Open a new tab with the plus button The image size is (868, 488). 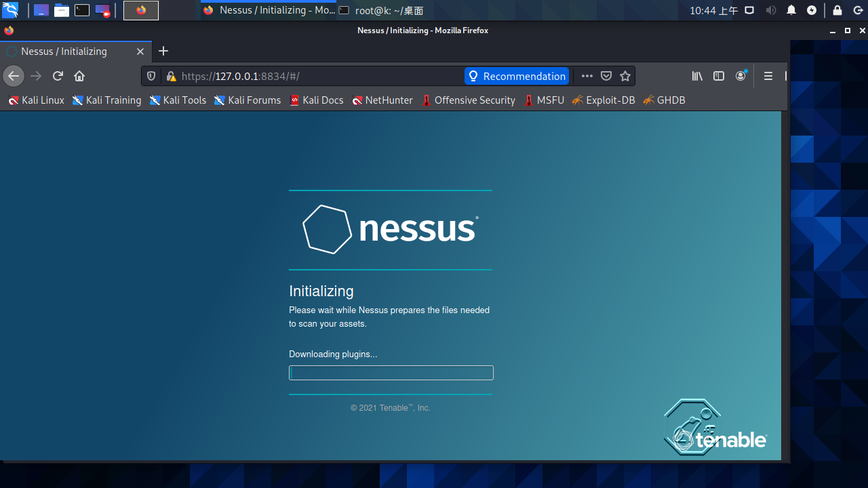[x=163, y=52]
